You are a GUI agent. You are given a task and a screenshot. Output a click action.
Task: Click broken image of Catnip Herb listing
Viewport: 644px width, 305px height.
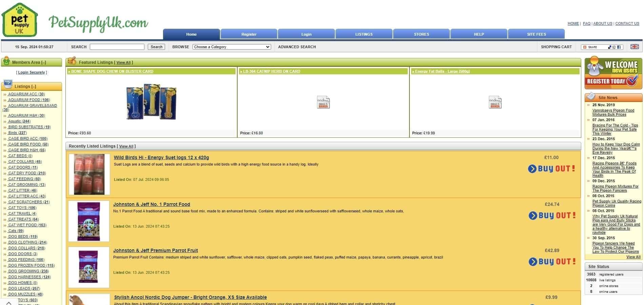323,102
